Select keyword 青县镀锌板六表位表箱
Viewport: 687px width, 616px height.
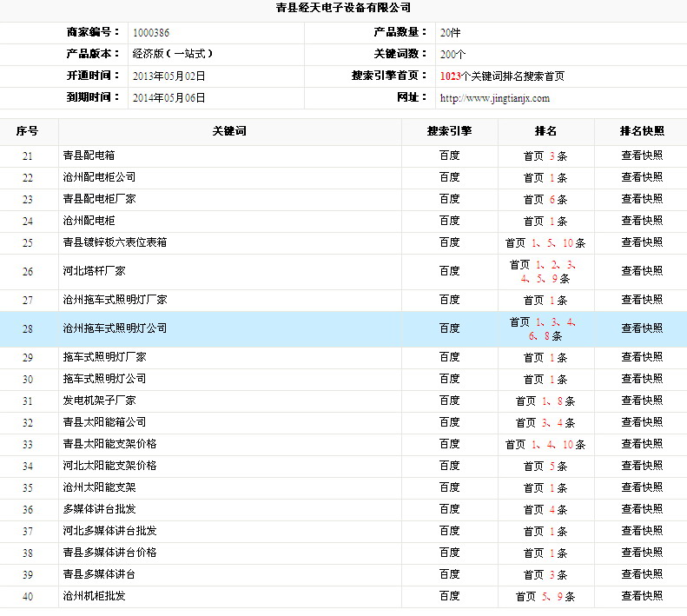(115, 242)
